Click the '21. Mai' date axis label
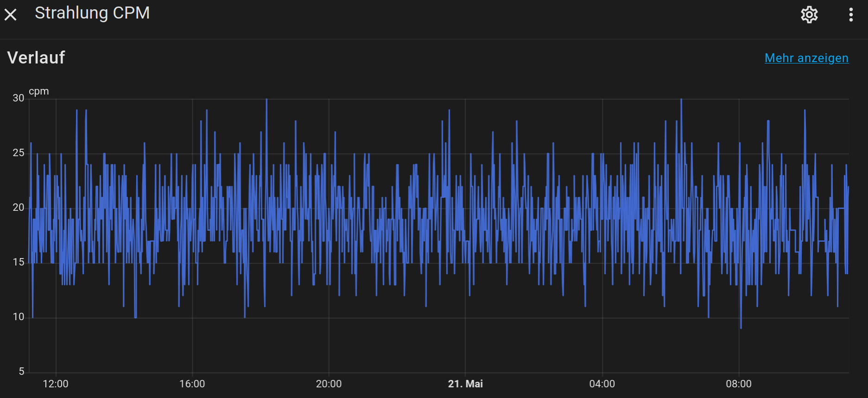The image size is (868, 398). pyautogui.click(x=465, y=384)
